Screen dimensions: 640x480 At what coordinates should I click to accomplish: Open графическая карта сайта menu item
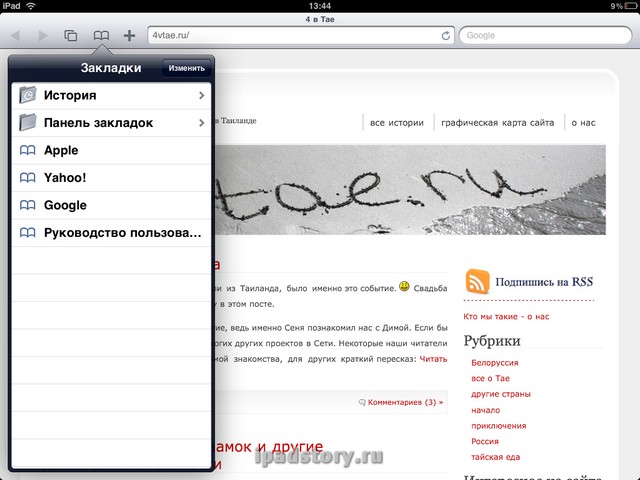[x=498, y=123]
